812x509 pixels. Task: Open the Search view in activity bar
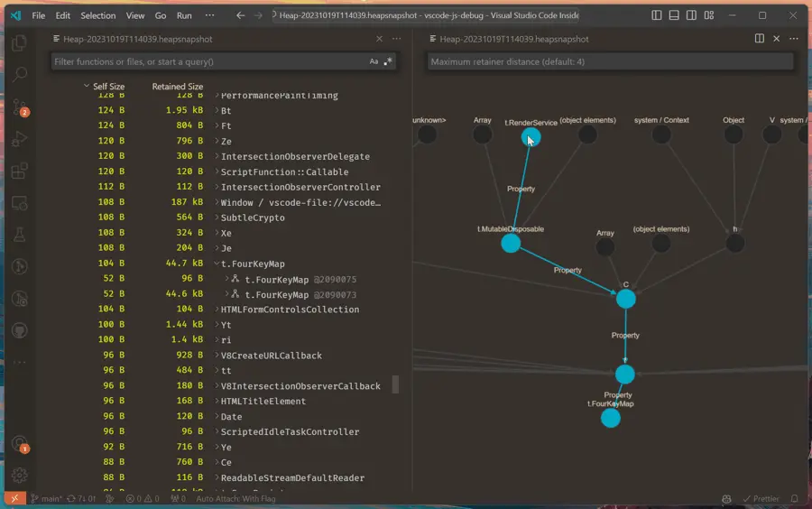[19, 75]
